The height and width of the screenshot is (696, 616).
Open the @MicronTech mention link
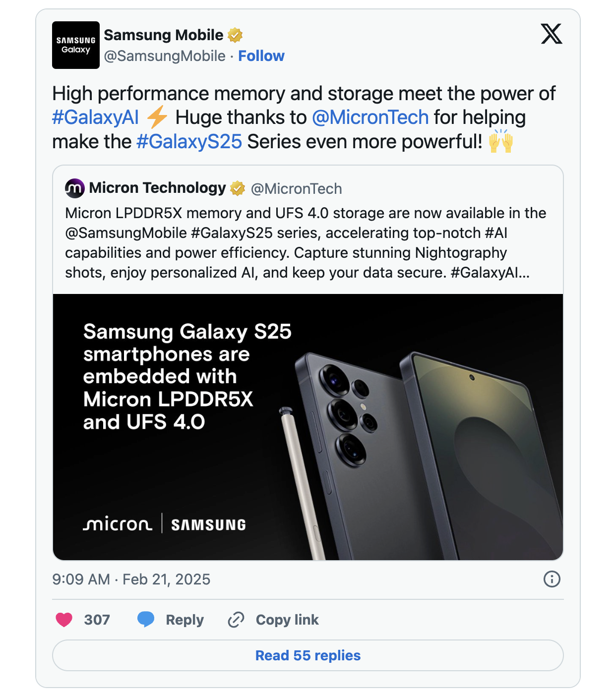(x=370, y=117)
